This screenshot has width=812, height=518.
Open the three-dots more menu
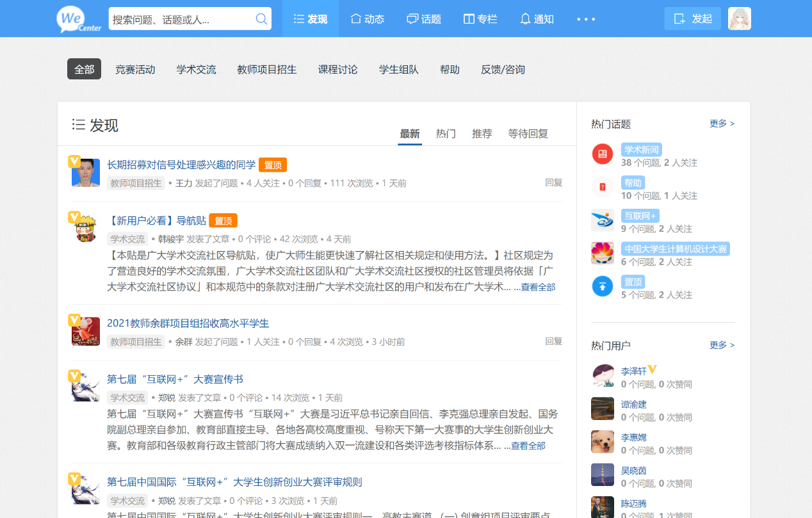(x=586, y=19)
